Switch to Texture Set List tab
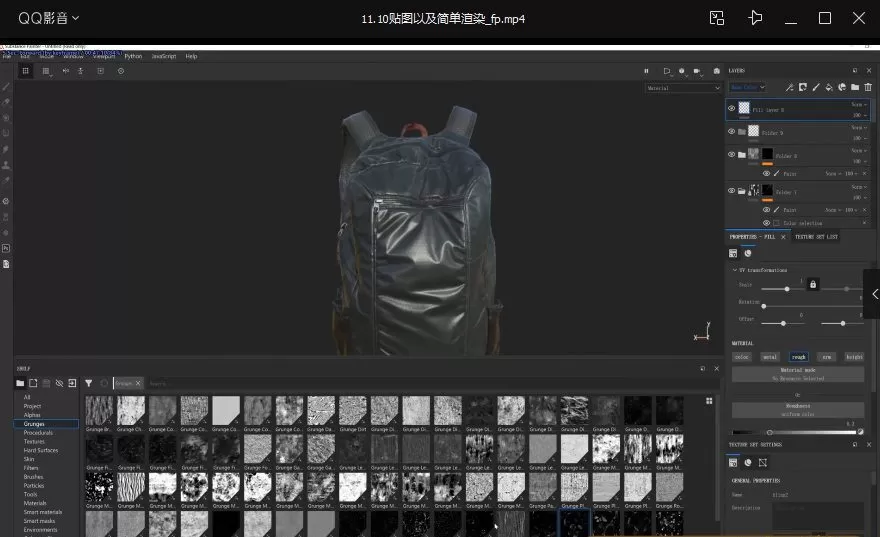The width and height of the screenshot is (880, 537). [816, 237]
